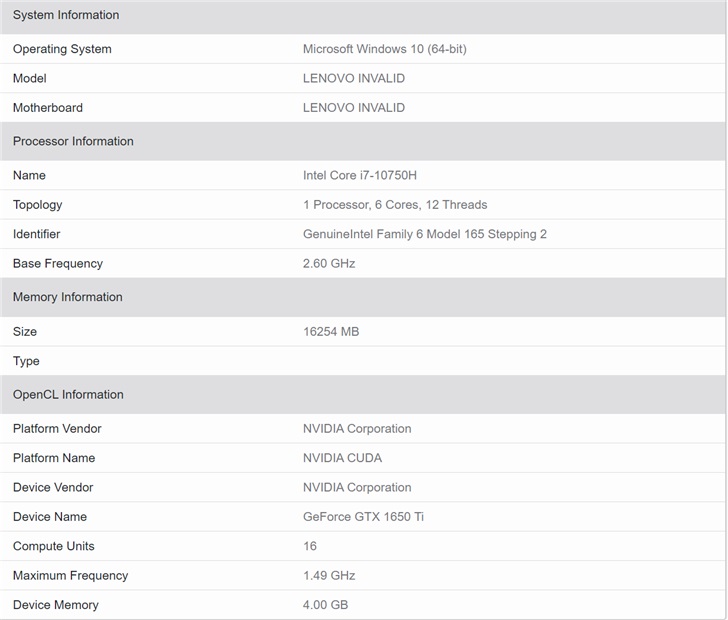Select the GenuineIntel Family 6 identifier text

click(425, 234)
